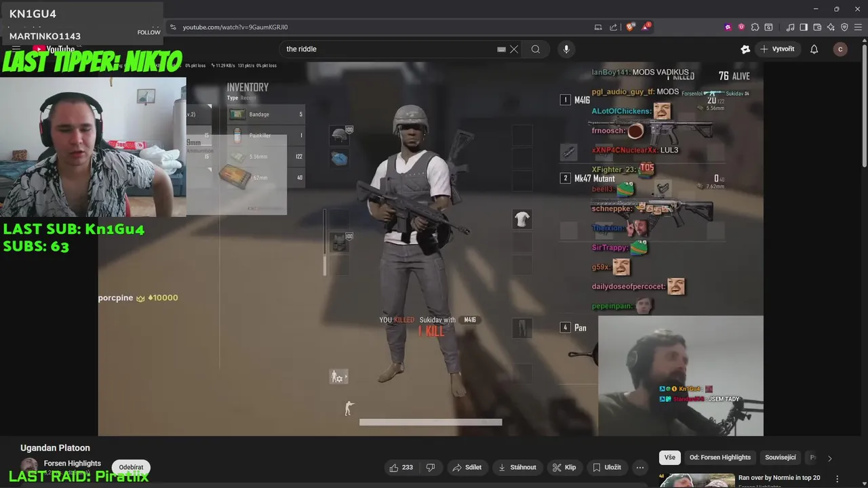This screenshot has width=868, height=488.
Task: Select the Vše filter chip
Action: (670, 457)
